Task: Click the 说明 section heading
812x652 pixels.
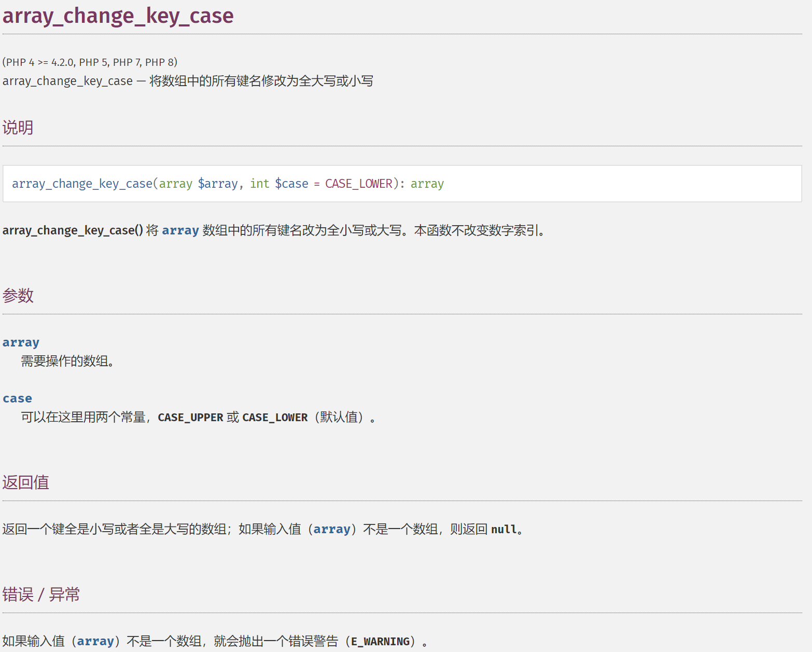Action: 18,128
